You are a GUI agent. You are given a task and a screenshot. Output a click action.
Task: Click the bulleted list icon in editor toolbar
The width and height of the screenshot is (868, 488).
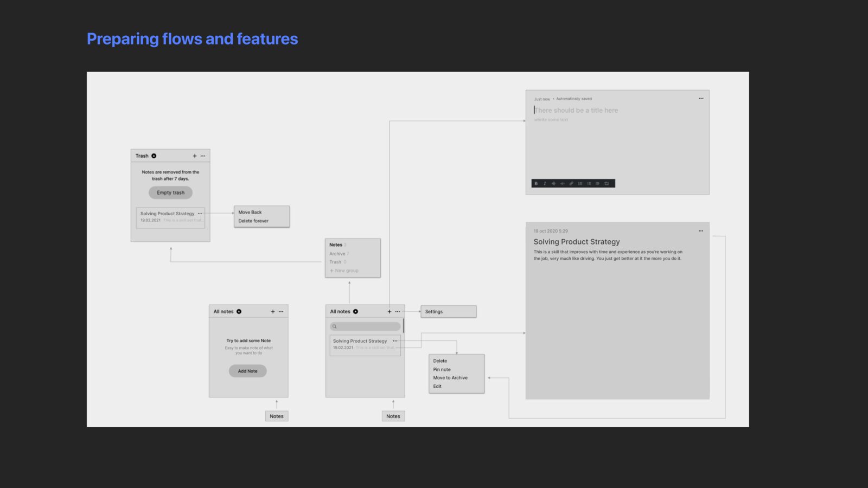pyautogui.click(x=589, y=183)
